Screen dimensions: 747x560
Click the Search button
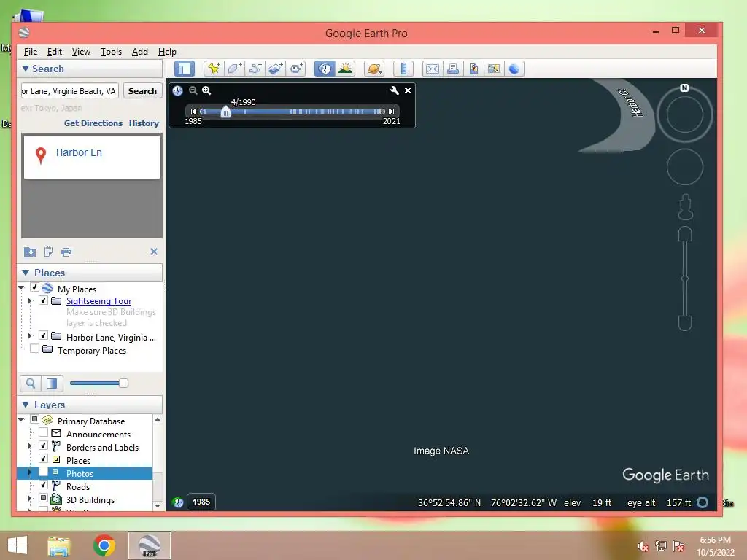[x=142, y=91]
